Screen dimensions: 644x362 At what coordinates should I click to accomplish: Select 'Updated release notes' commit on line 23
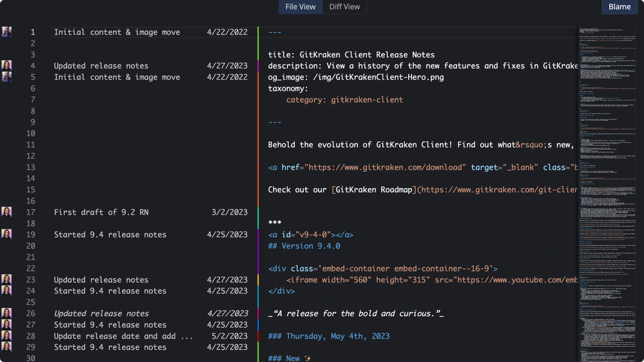101,280
